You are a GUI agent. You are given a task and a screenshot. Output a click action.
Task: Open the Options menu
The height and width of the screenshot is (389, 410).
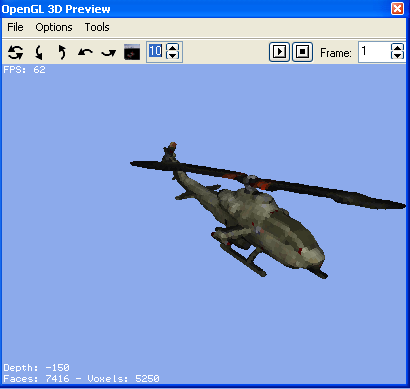tap(54, 27)
